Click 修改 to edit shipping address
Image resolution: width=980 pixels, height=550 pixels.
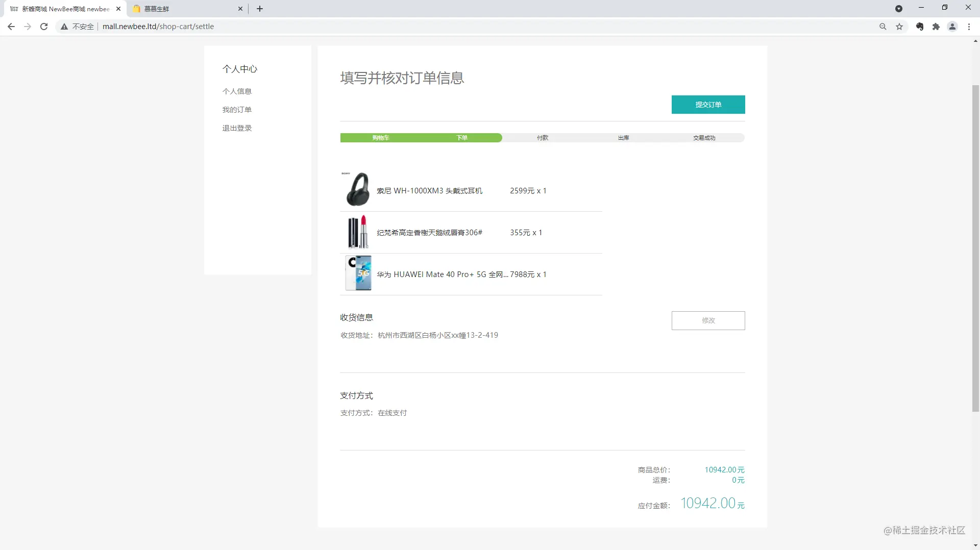pos(708,320)
